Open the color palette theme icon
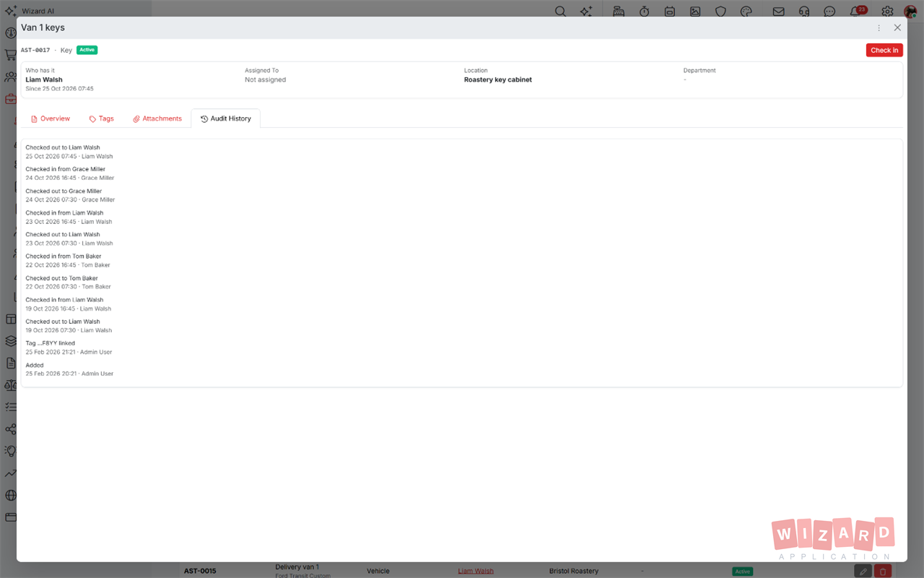The image size is (924, 578). tap(746, 12)
